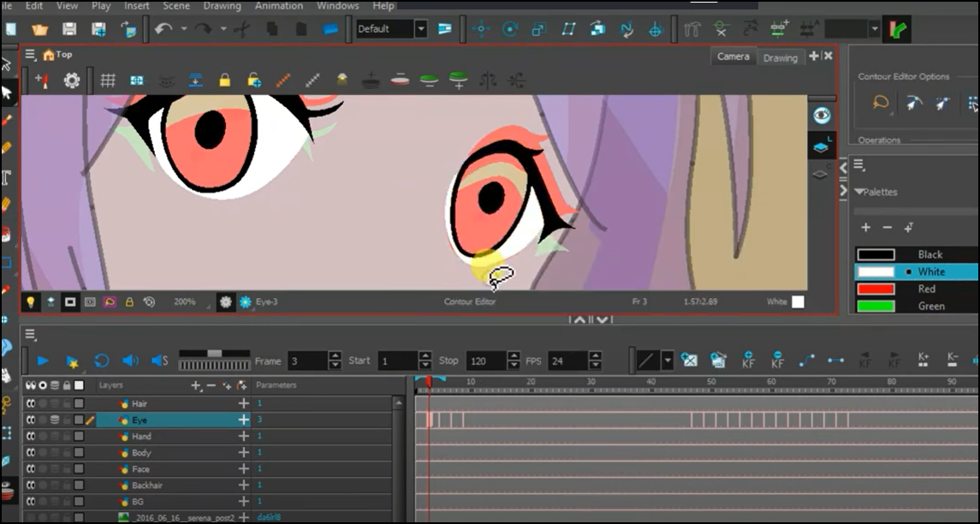
Task: Open the Scene menu
Action: point(176,6)
